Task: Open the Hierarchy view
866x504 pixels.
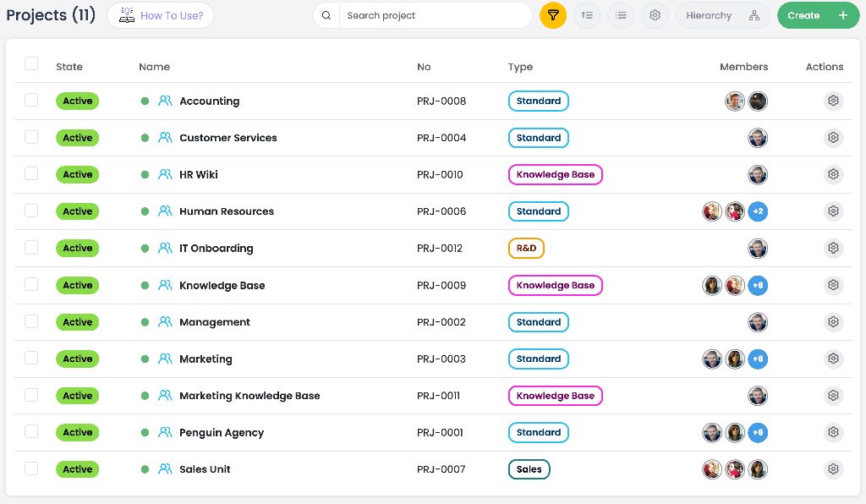Action: click(x=722, y=15)
